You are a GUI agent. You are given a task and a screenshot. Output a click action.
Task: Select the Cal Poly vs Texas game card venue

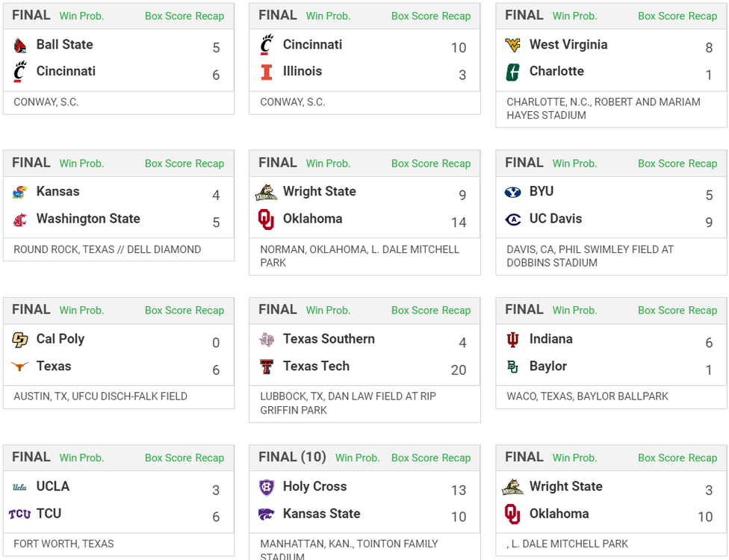pyautogui.click(x=100, y=396)
